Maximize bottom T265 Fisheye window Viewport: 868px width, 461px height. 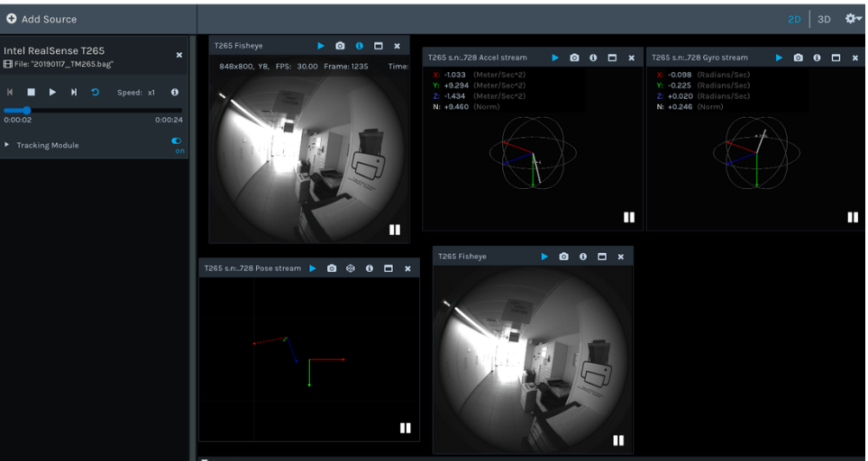tap(602, 257)
